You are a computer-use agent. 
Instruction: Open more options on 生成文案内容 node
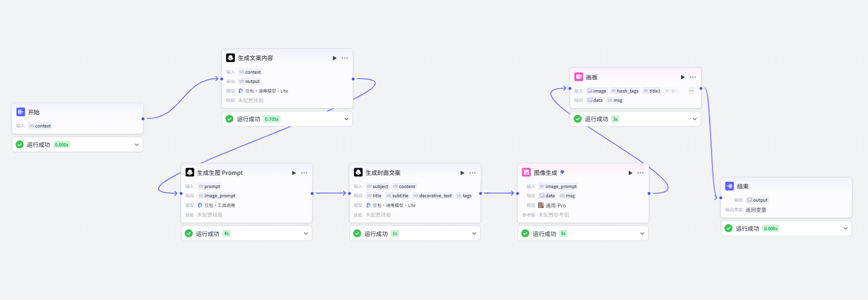coord(345,58)
